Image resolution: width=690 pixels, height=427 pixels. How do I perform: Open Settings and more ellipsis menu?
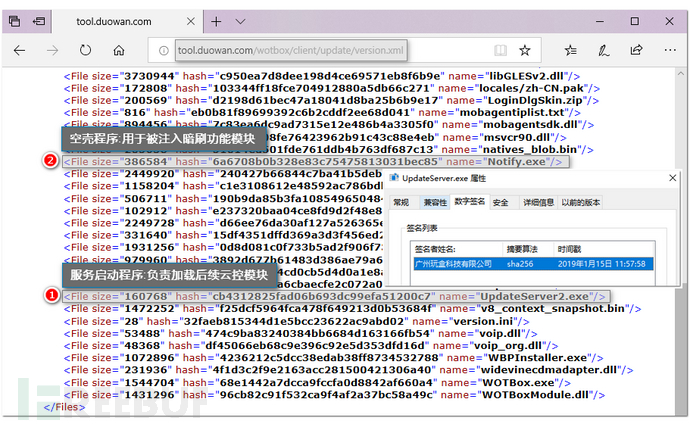(670, 50)
